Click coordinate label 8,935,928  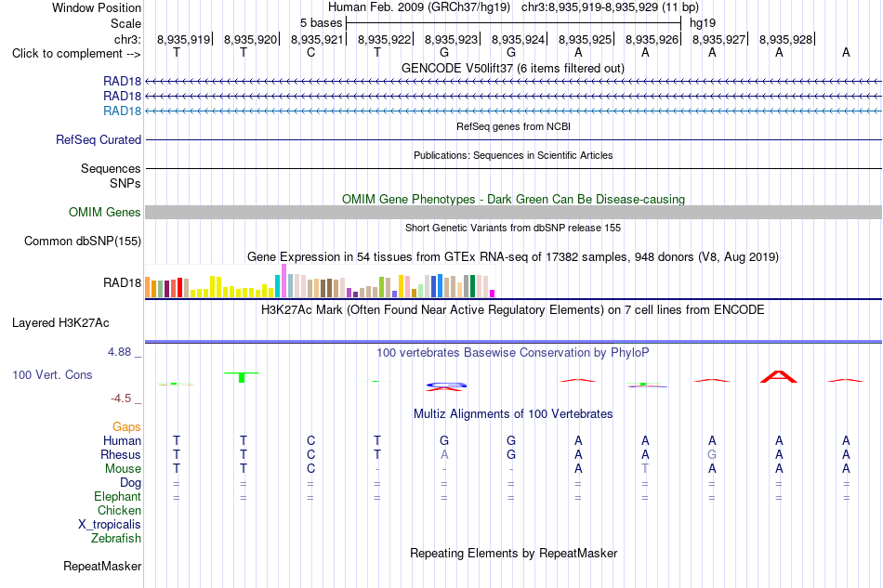click(786, 39)
